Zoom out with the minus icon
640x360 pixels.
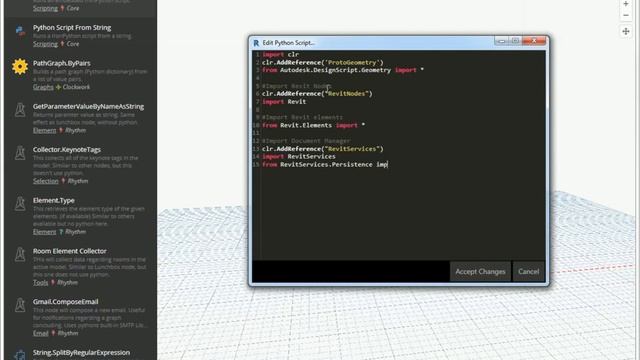[626, 16]
